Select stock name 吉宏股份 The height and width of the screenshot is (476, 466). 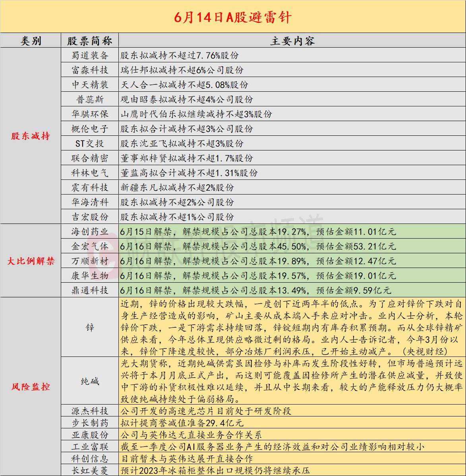click(90, 217)
